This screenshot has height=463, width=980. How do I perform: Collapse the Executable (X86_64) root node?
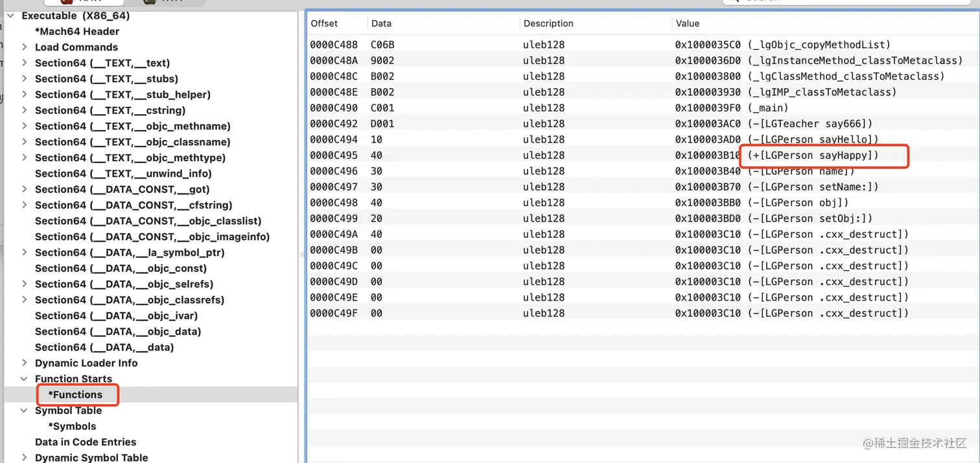(x=10, y=16)
